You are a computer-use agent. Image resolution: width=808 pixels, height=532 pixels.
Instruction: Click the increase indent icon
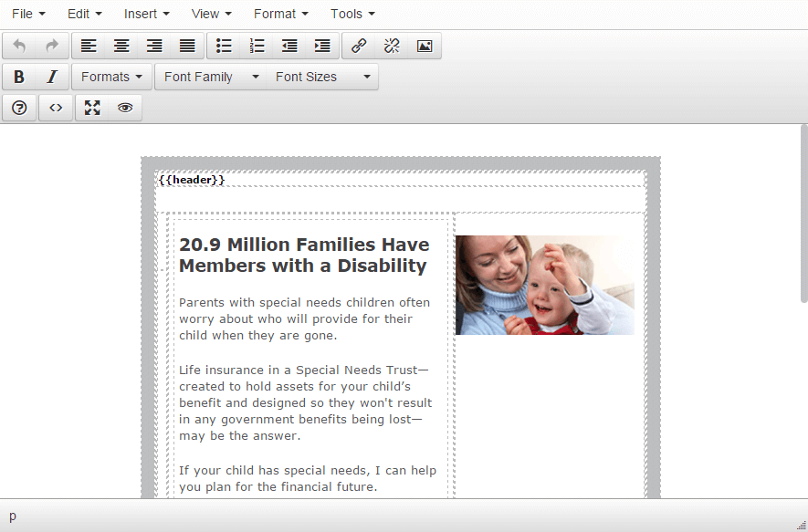click(x=321, y=45)
